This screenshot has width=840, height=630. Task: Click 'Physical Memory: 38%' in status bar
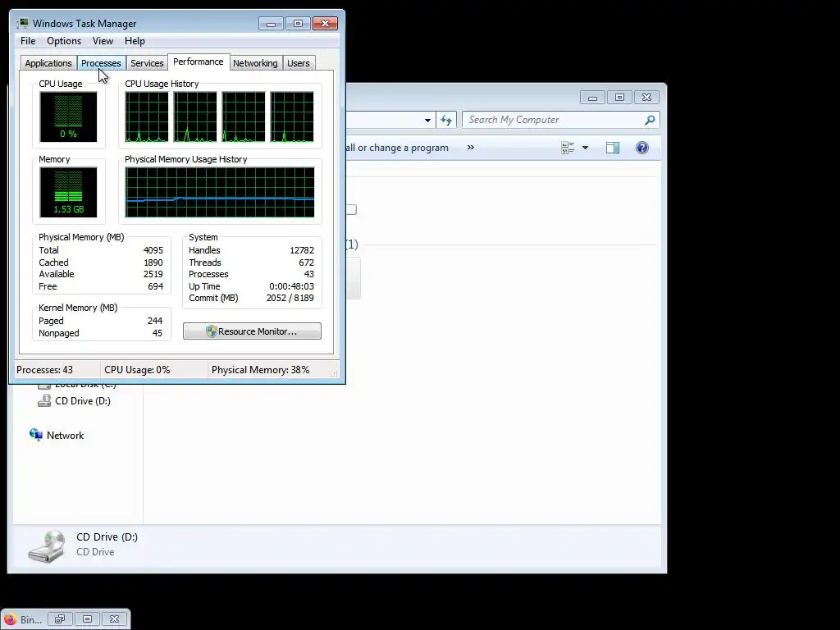[260, 370]
